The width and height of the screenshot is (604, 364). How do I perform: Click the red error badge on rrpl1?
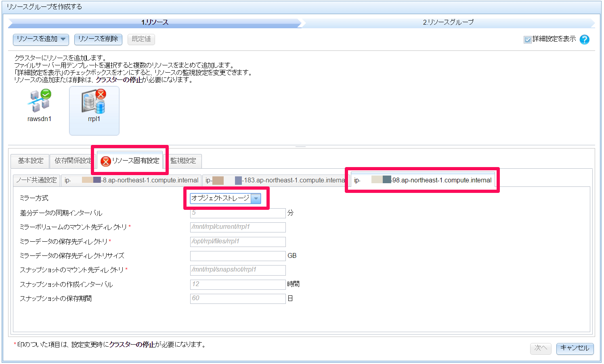[100, 94]
